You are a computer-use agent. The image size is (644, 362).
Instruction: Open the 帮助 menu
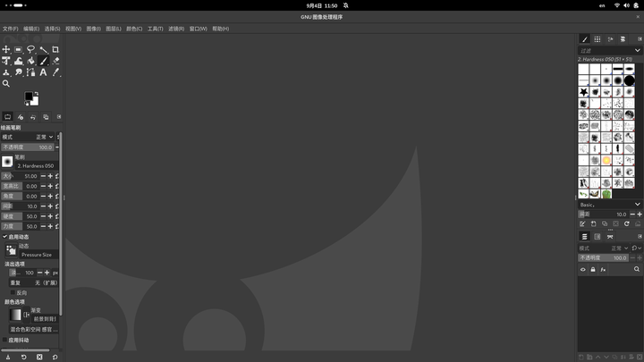(x=221, y=29)
